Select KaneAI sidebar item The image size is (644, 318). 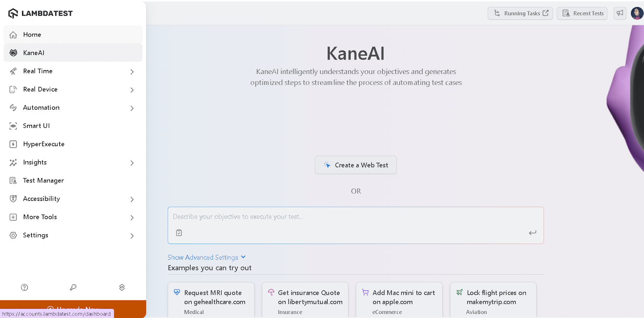73,53
